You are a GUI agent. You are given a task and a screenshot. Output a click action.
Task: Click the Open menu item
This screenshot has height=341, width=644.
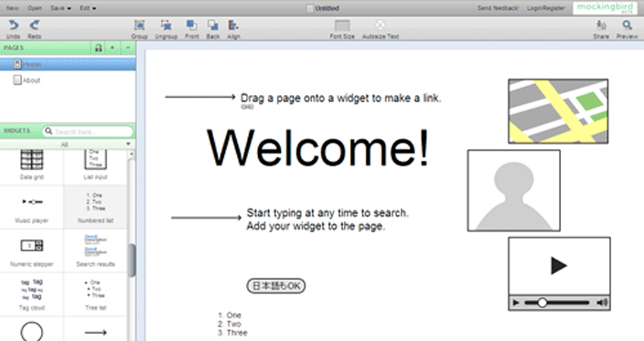(x=35, y=8)
